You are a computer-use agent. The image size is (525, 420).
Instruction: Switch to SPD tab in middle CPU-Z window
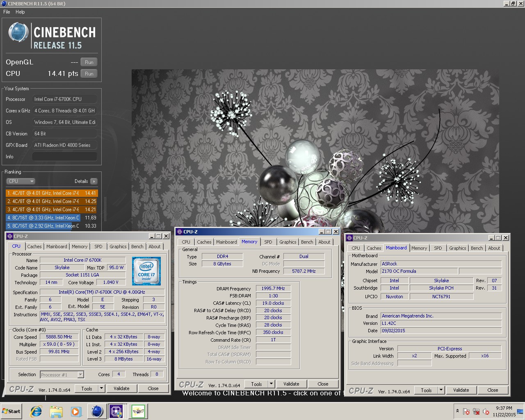click(x=268, y=242)
